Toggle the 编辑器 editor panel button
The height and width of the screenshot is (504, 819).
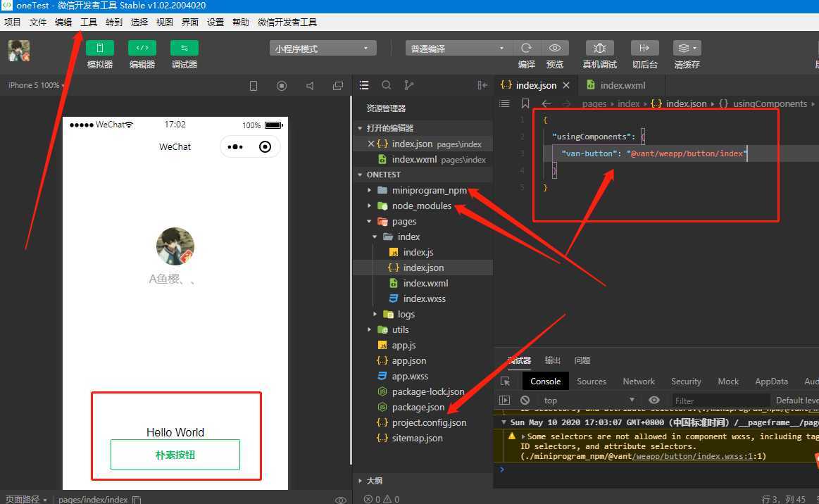coord(142,48)
